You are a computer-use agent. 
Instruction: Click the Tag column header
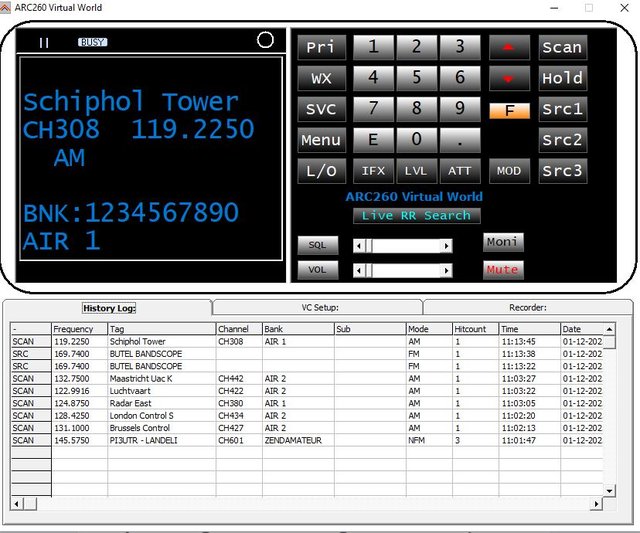(162, 329)
